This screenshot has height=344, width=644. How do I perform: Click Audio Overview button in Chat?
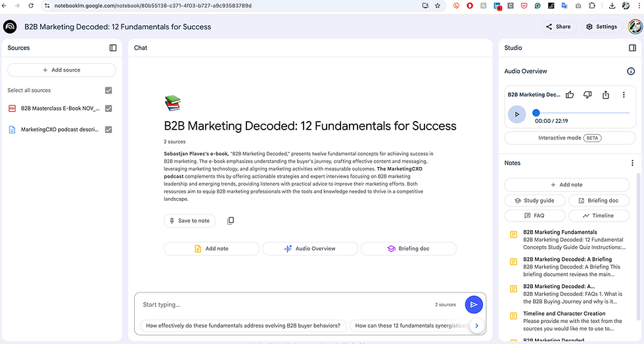[x=310, y=249]
